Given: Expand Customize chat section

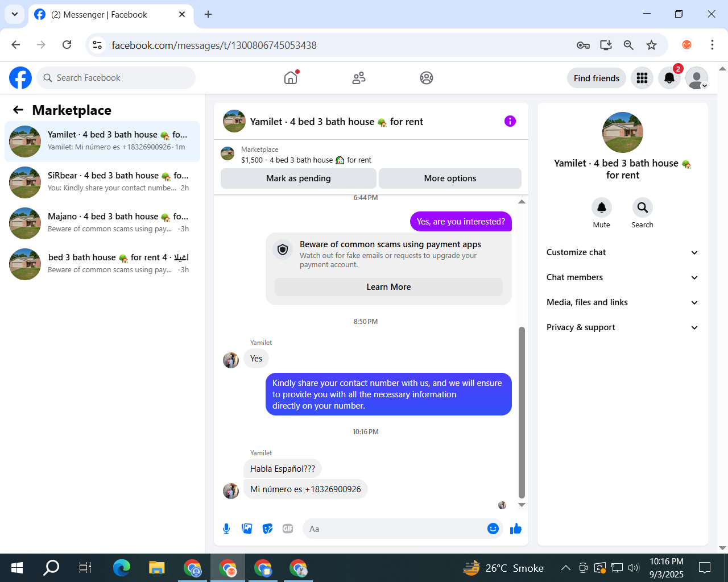Looking at the screenshot, I should click(622, 252).
